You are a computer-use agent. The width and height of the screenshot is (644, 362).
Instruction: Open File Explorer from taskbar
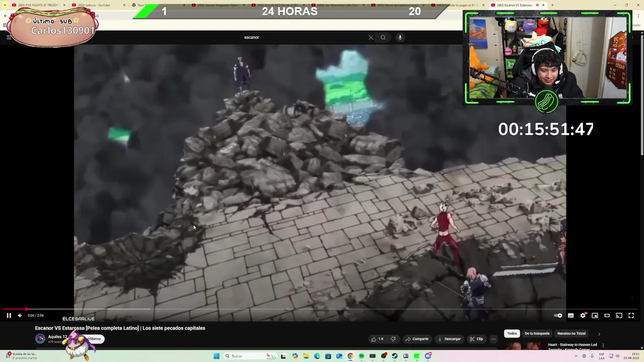[306, 356]
